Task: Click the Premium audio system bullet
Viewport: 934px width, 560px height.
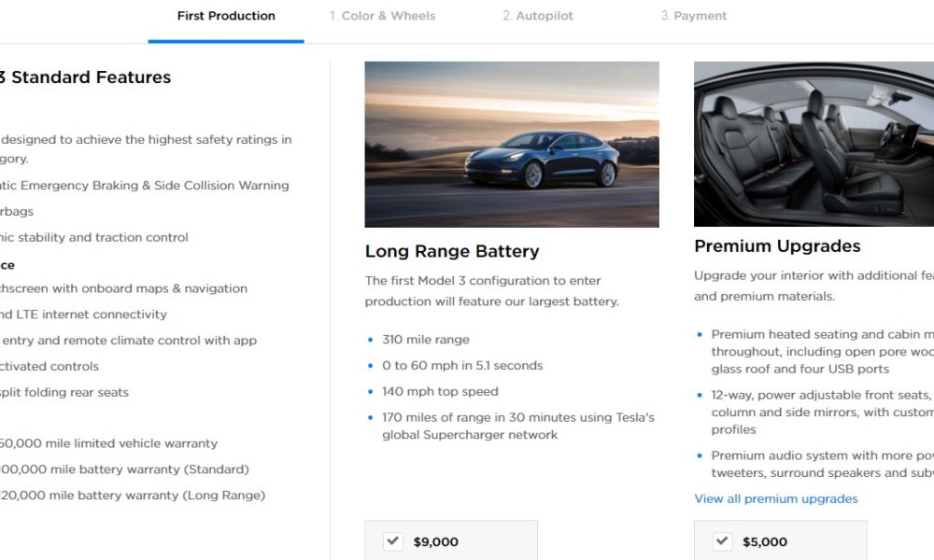Action: [x=823, y=464]
